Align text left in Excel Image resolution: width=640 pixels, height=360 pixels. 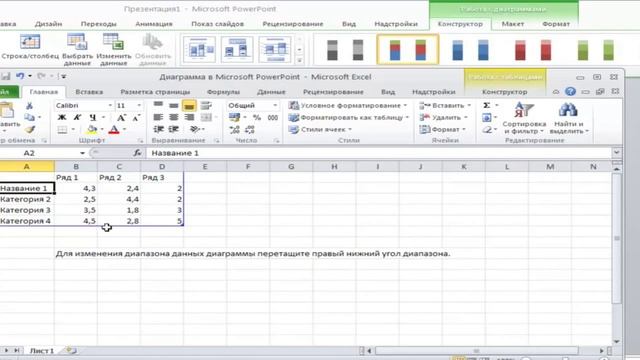158,118
